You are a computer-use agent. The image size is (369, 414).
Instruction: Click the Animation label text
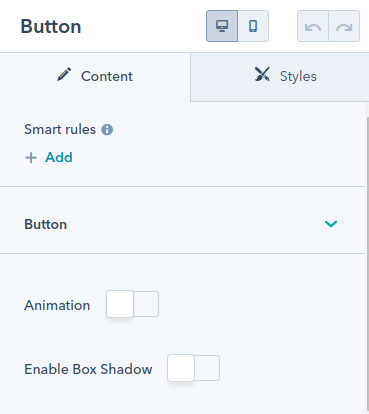57,305
